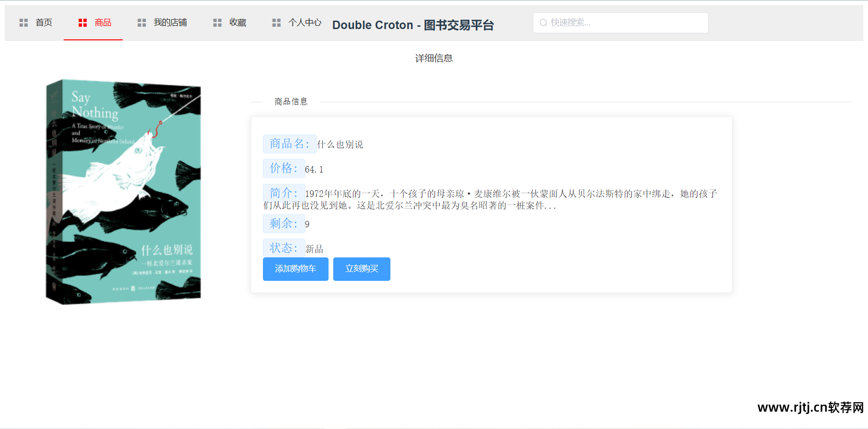
Task: Click the grid icon beside 个人中心
Action: tap(276, 23)
